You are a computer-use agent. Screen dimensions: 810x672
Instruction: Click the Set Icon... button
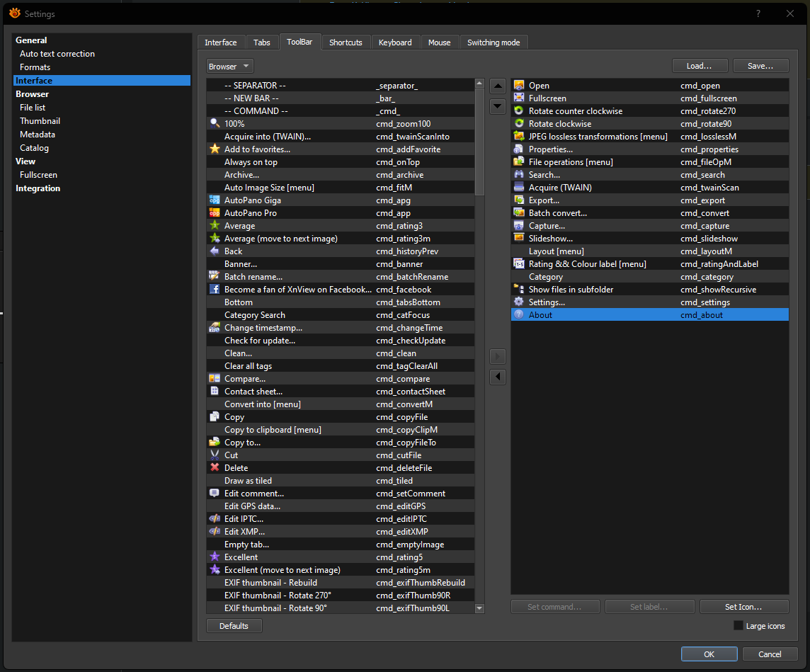pyautogui.click(x=743, y=607)
